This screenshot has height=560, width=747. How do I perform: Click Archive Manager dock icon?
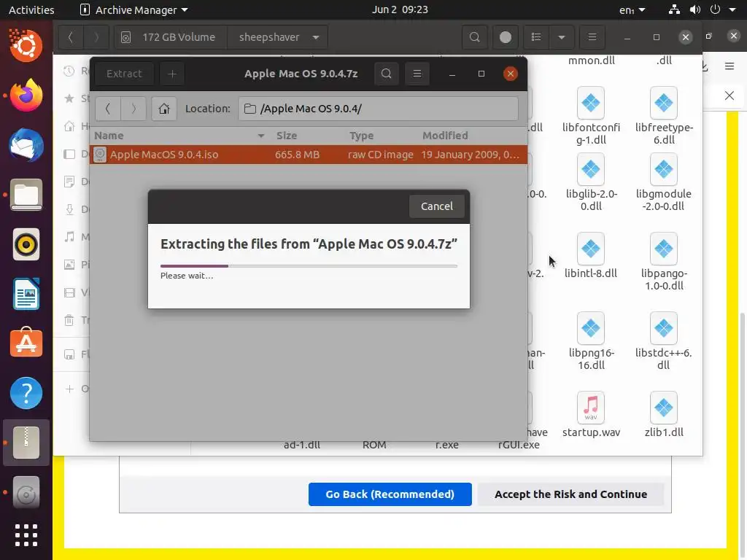(x=26, y=443)
